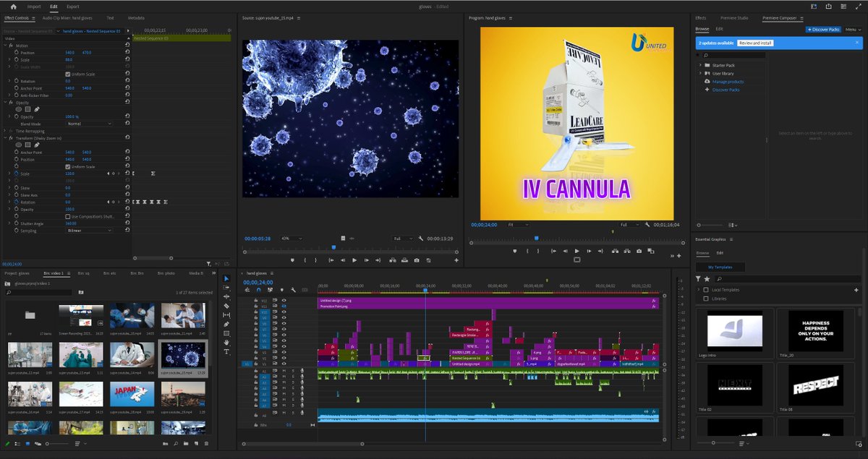Viewport: 868px width, 459px height.
Task: Toggle Local Templates checkbox
Action: (707, 290)
